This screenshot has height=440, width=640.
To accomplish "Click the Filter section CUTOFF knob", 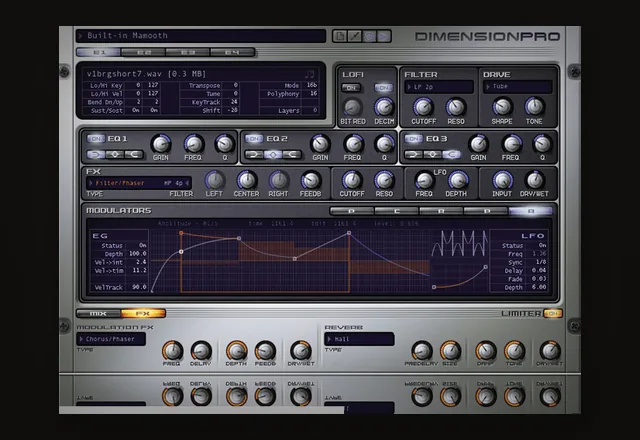I will (x=423, y=107).
